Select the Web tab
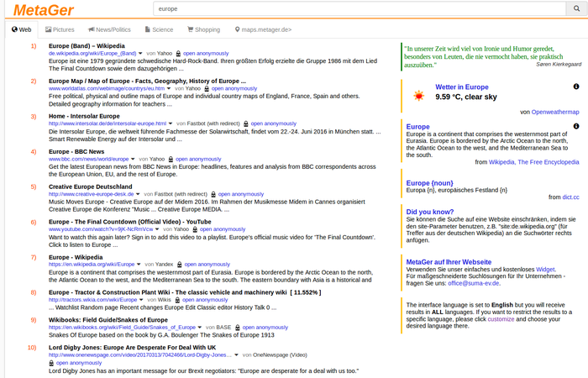The height and width of the screenshot is (378, 588). (21, 29)
